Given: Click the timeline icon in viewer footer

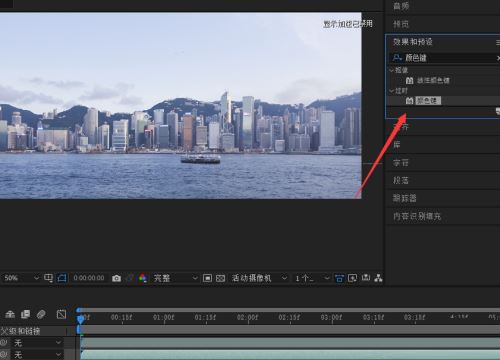Looking at the screenshot, I should (366, 278).
